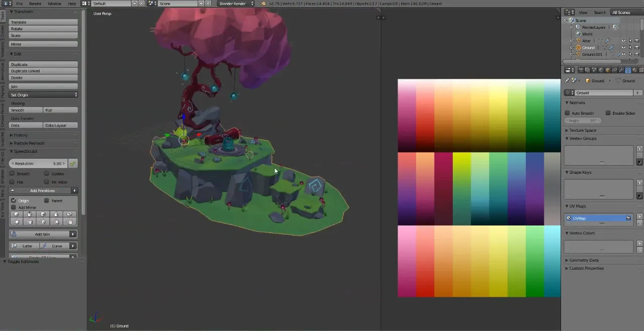This screenshot has width=644, height=331.
Task: Open the Object properties tab
Action: pyautogui.click(x=608, y=70)
